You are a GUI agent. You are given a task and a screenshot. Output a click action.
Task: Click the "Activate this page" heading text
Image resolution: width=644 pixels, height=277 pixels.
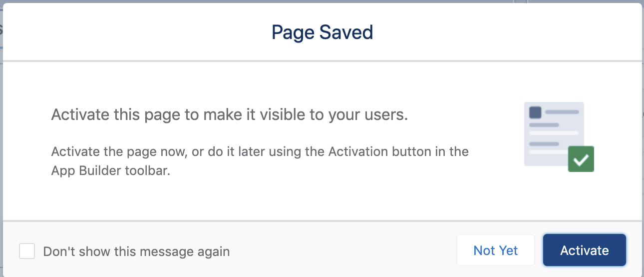click(230, 115)
